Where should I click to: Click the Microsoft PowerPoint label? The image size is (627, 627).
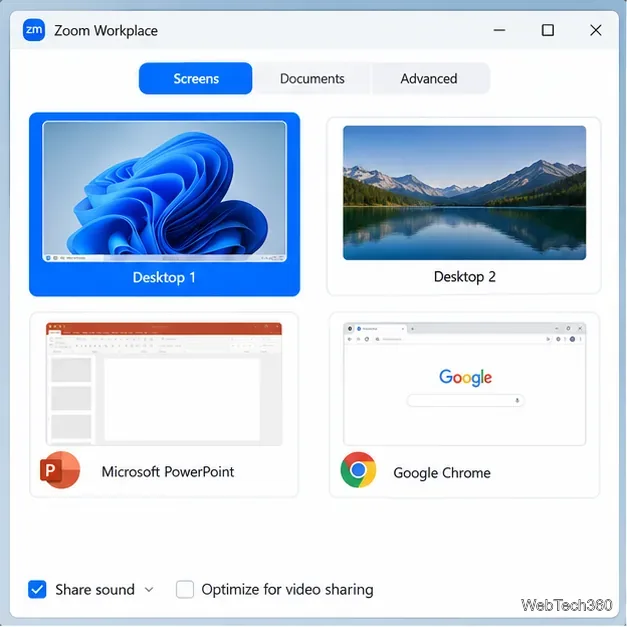pos(168,472)
